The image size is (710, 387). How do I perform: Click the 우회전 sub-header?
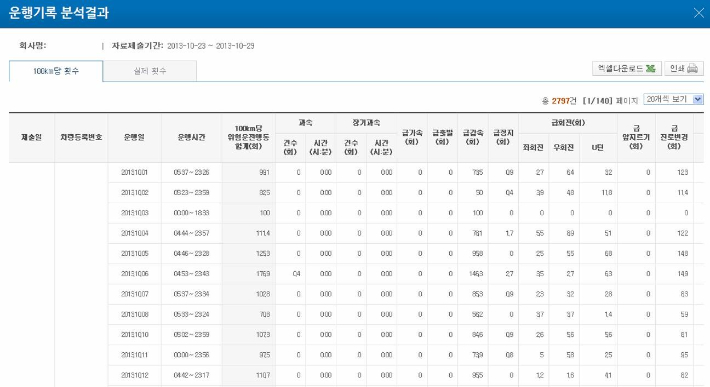(x=564, y=148)
